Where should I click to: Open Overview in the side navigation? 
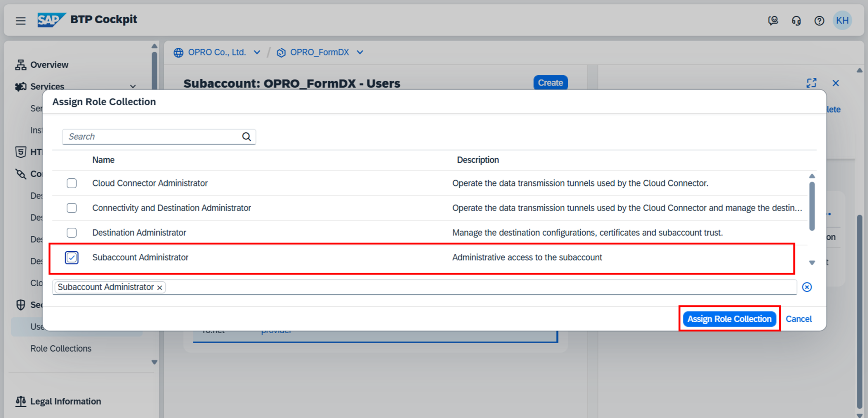pyautogui.click(x=49, y=65)
